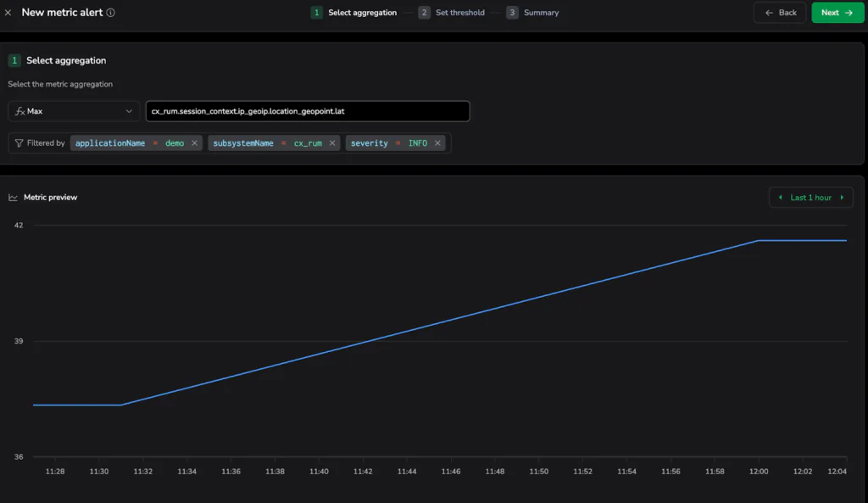Go to next time range arrow

click(x=842, y=198)
